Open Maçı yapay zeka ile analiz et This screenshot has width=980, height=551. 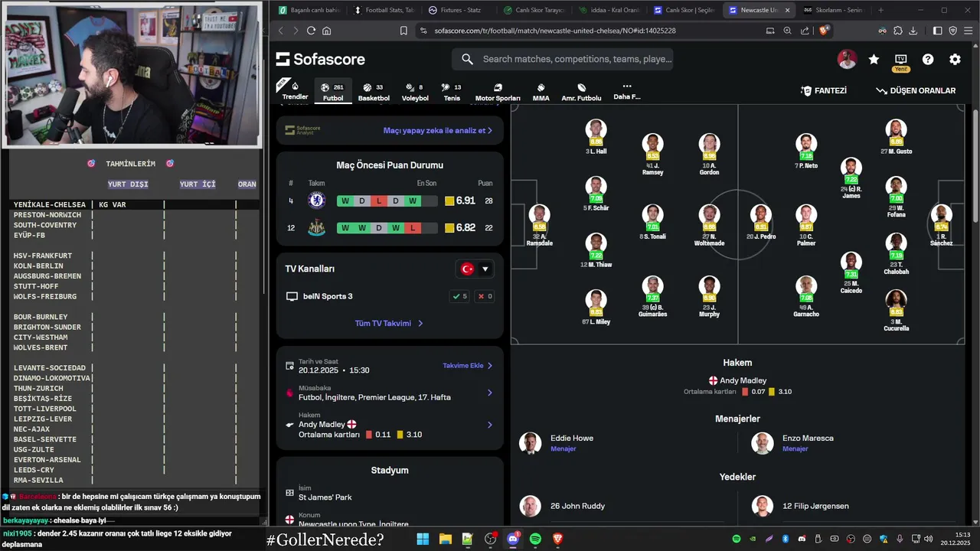tap(438, 130)
